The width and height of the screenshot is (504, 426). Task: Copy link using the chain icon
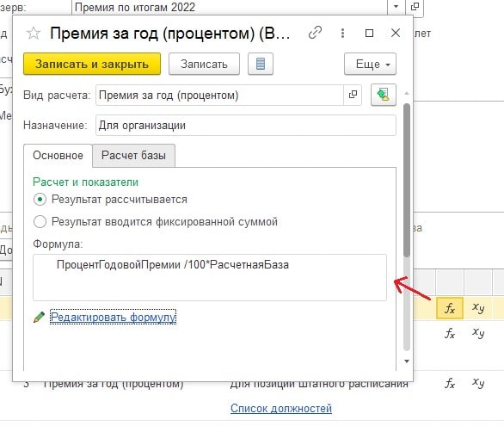[x=315, y=33]
